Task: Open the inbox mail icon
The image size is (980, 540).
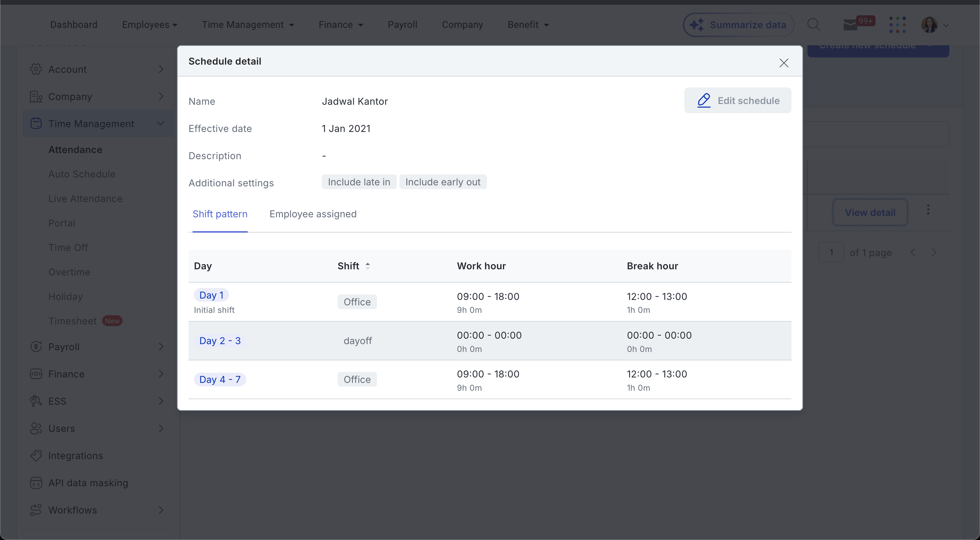Action: 850,25
